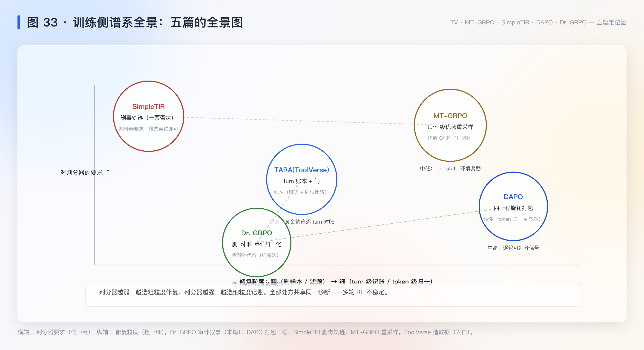
Task: Click the x-axis label starting '修复粒度：粗'
Action: tap(336, 281)
